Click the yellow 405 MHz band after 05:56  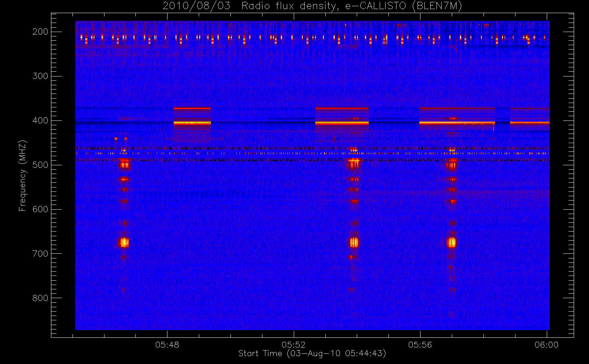457,123
